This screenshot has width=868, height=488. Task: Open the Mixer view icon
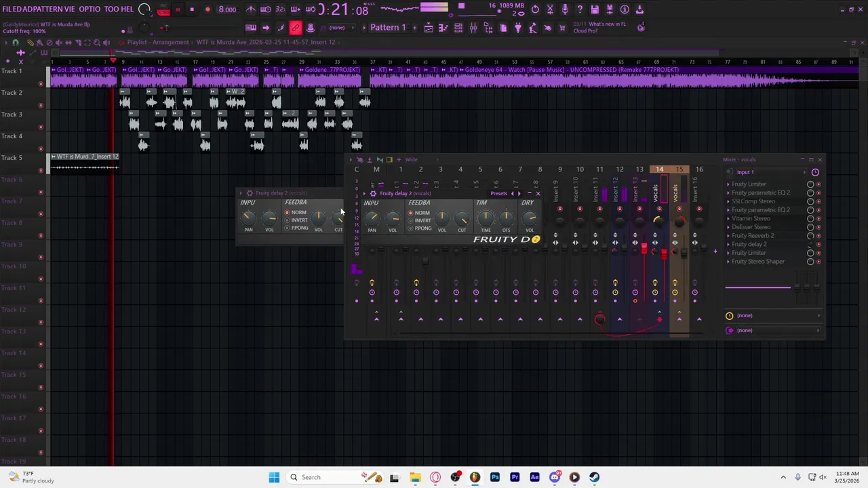[473, 28]
